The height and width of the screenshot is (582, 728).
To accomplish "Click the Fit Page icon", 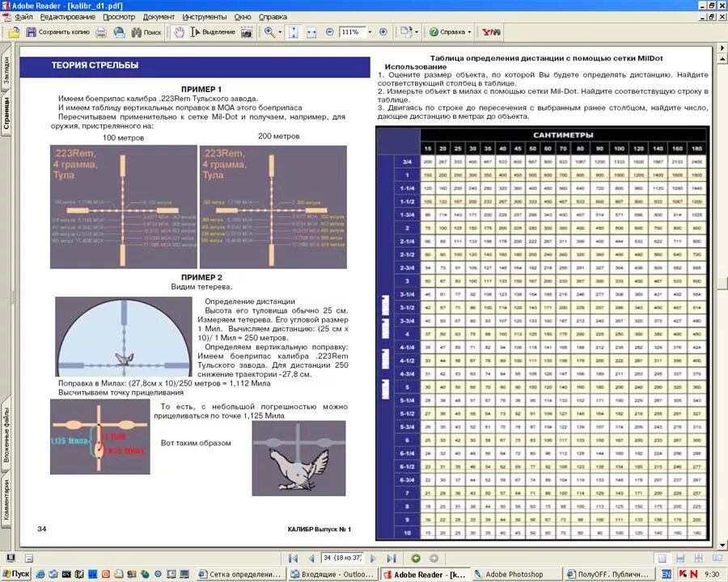I will tap(294, 32).
